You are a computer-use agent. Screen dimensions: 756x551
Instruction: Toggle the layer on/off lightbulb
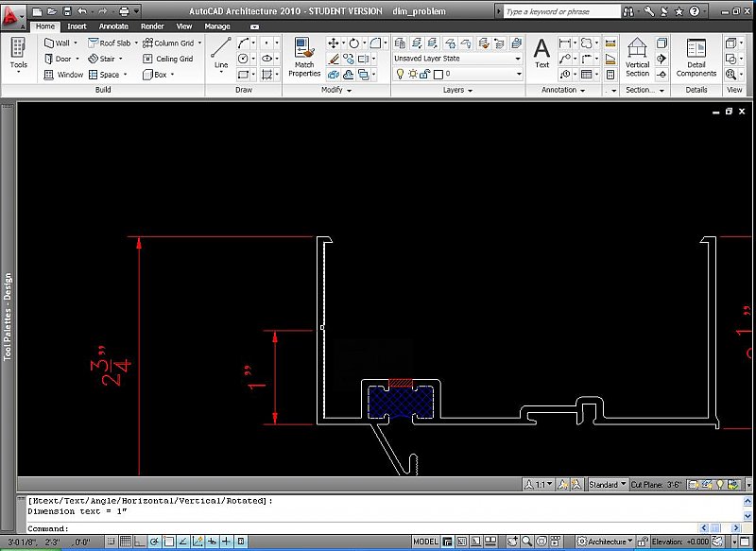click(x=402, y=74)
